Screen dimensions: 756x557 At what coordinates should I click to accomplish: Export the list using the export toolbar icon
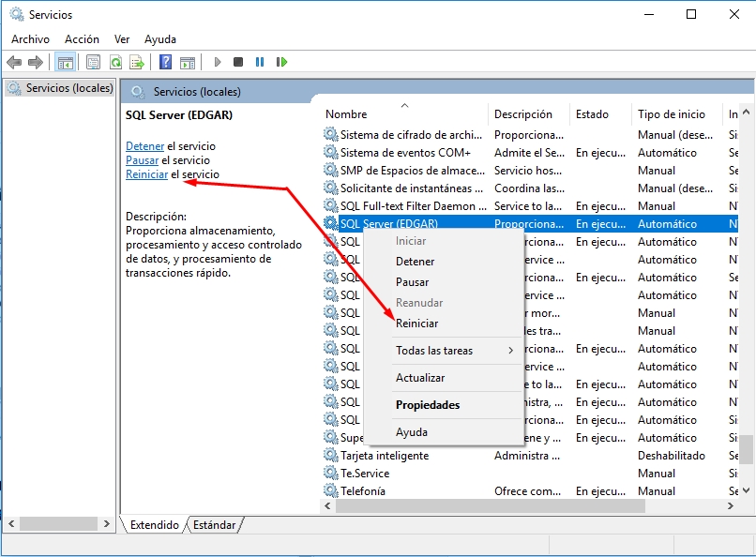tap(139, 62)
